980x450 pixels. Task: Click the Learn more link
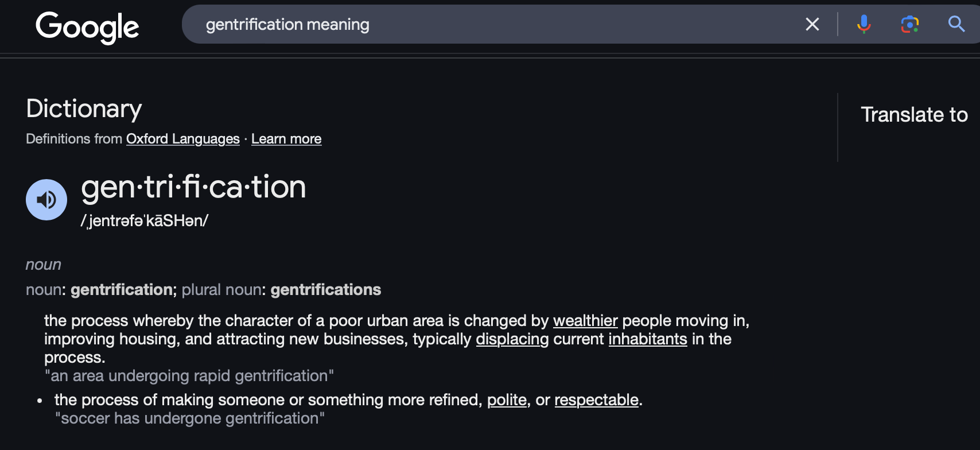(x=286, y=139)
